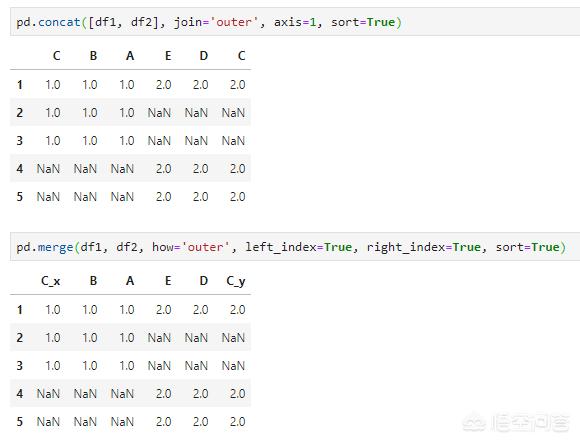Click the pd.concat code cell
Viewport: 580px width, 442px height.
[295, 22]
